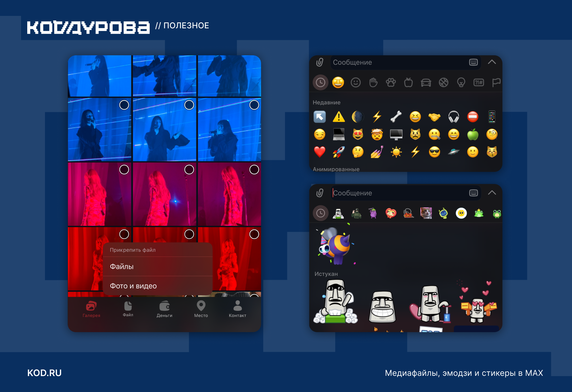Open recent emojis clock tab
572x392 pixels.
pyautogui.click(x=320, y=82)
